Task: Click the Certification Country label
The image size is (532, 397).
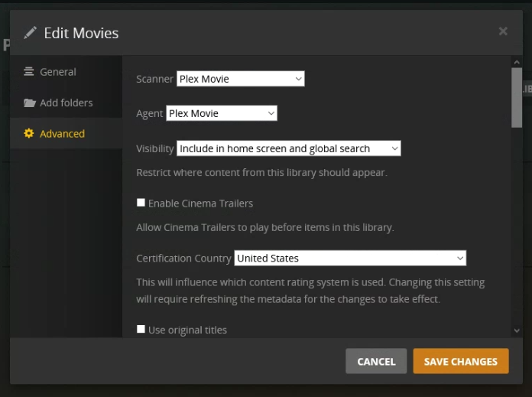Action: coord(183,259)
